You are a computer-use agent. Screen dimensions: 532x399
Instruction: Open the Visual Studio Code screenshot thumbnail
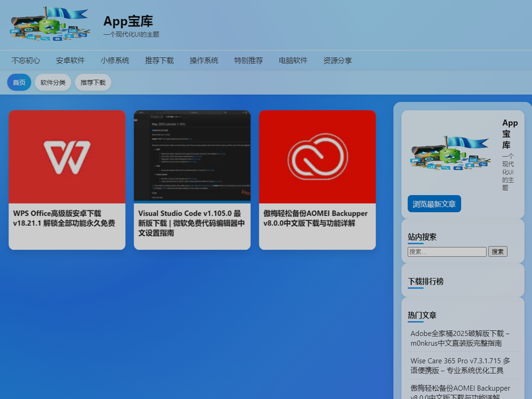coord(192,157)
